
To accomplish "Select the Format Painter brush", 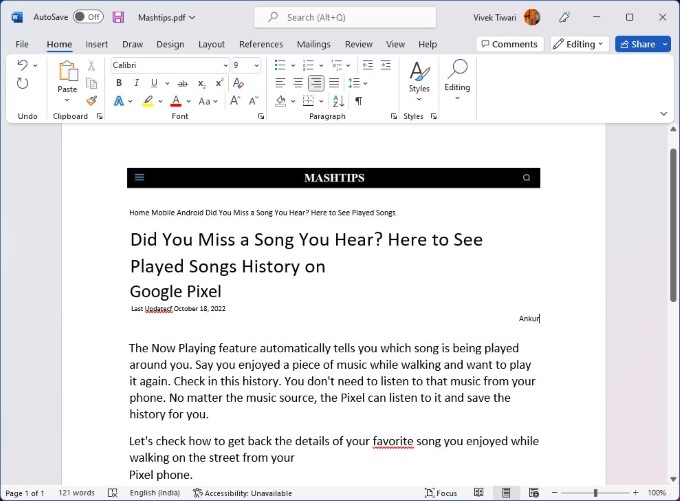I will (x=92, y=101).
